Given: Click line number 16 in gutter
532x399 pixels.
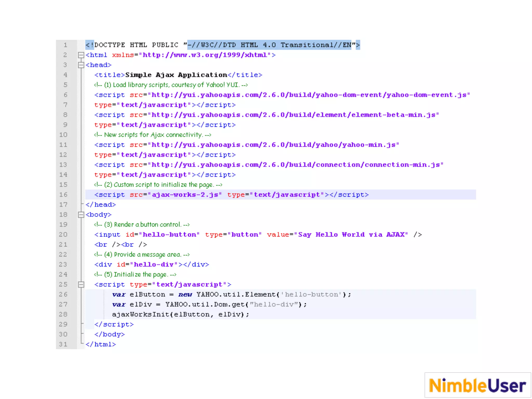Looking at the screenshot, I should pos(63,195).
